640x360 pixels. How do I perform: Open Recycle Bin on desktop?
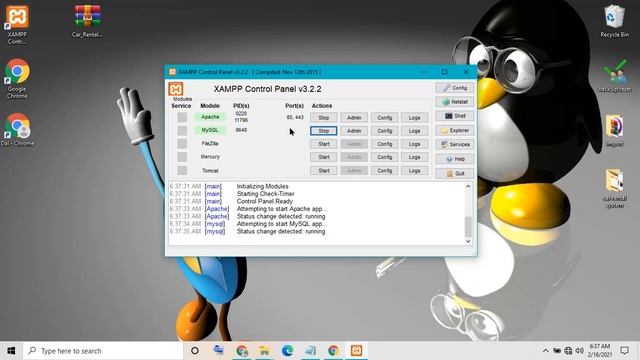coord(614,21)
